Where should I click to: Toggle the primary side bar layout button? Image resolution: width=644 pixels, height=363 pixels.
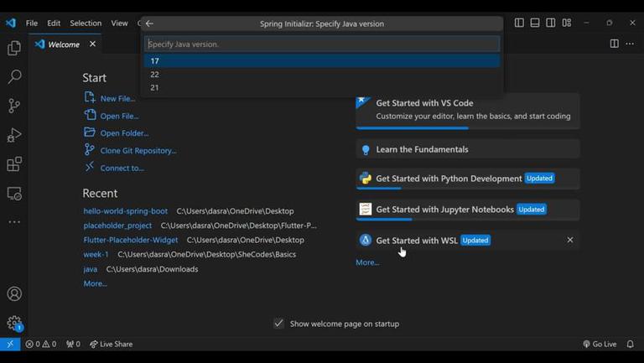click(519, 23)
